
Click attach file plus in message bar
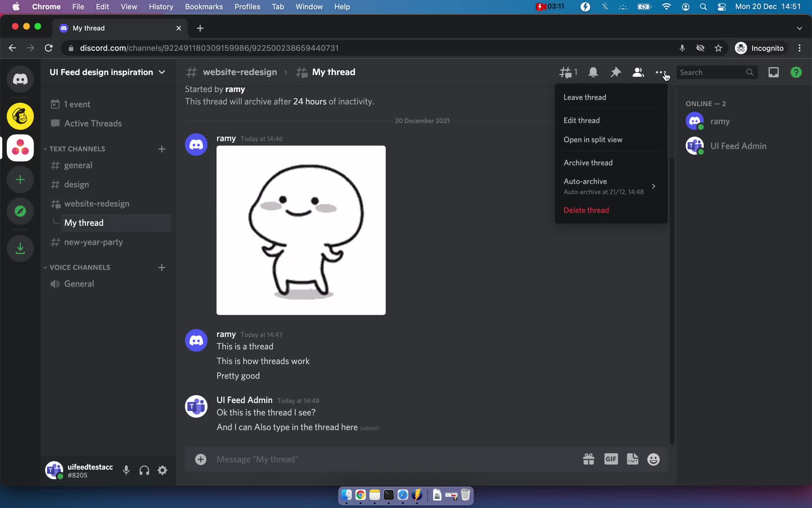point(200,459)
